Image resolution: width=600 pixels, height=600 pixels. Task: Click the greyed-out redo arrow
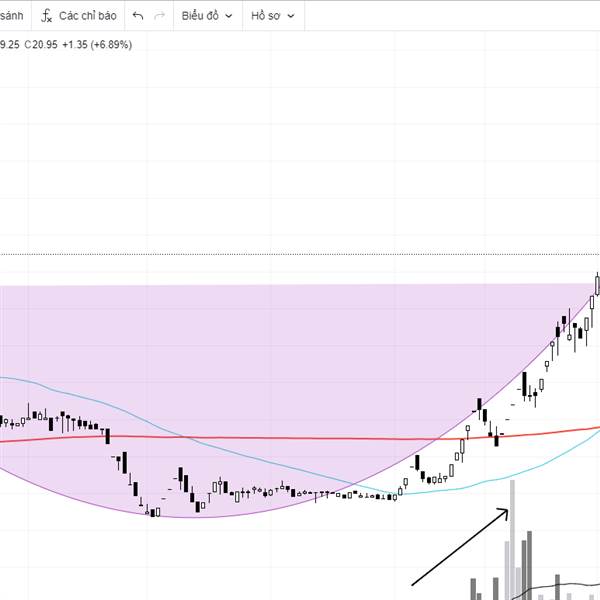pyautogui.click(x=159, y=16)
